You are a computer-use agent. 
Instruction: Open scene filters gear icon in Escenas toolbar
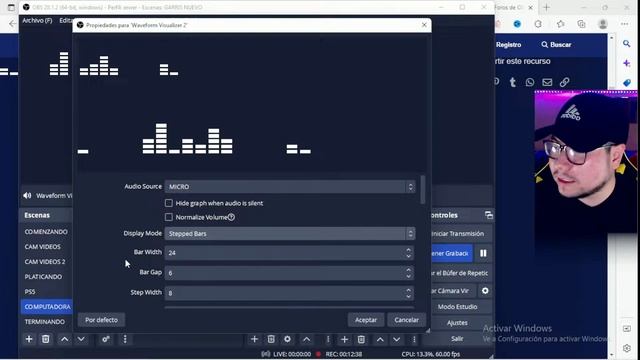coord(106,339)
